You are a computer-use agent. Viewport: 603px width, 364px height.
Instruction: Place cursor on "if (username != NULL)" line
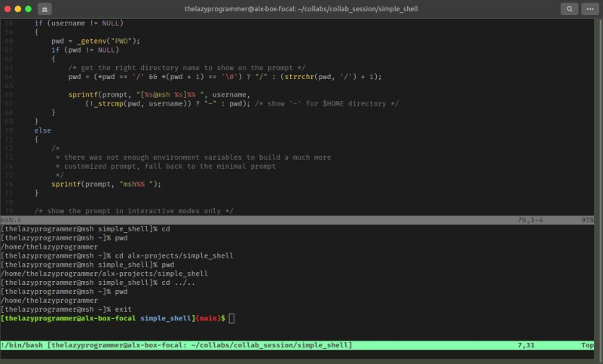tap(79, 23)
